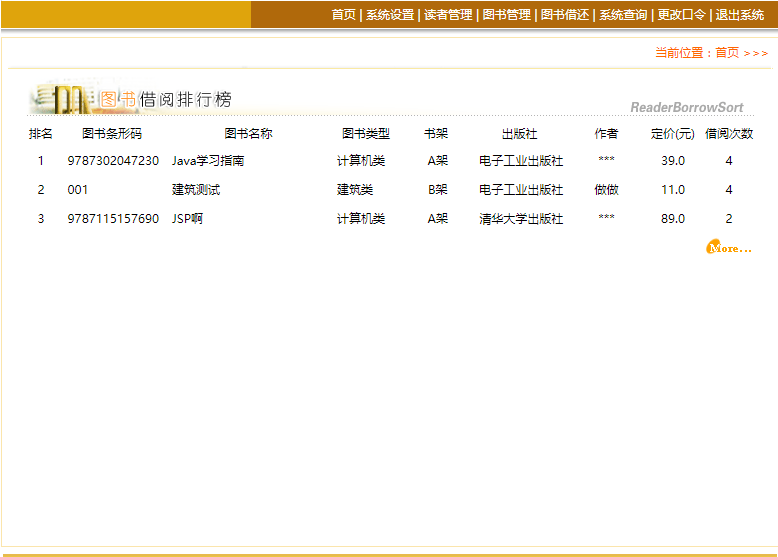Click borrow count 4 in 建筑测试 row
Screen dimensions: 778x557
point(728,189)
